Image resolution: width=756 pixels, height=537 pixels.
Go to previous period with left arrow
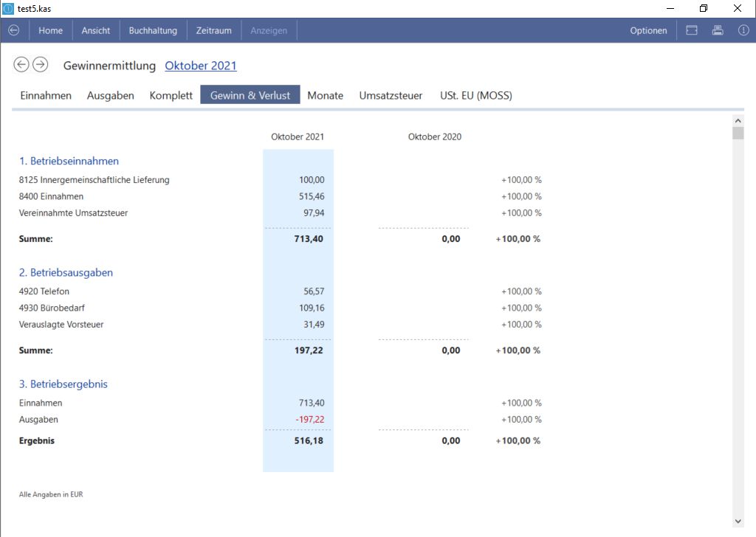pos(21,65)
